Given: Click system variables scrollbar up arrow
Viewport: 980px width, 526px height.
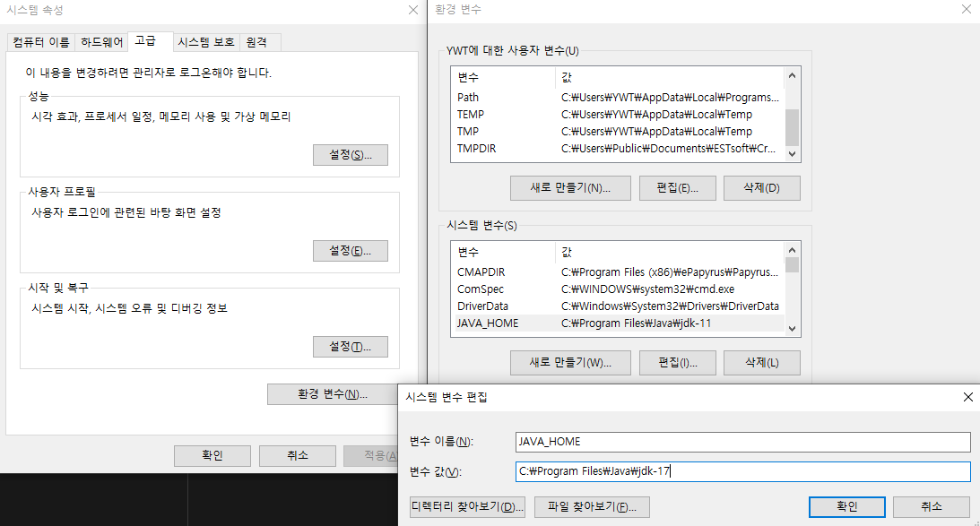Looking at the screenshot, I should pyautogui.click(x=792, y=250).
